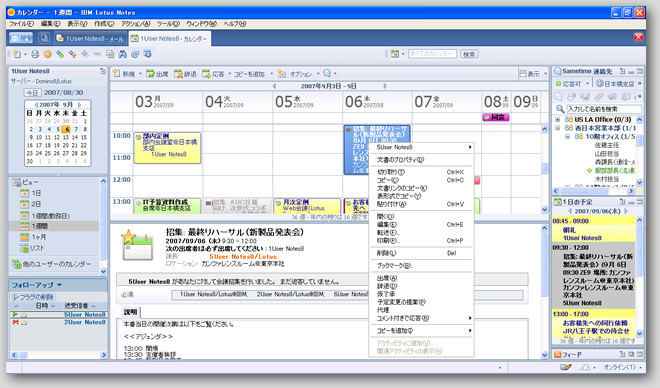The height and width of the screenshot is (388, 660).
Task: Open the ファイル menu in the menu bar
Action: tap(21, 24)
